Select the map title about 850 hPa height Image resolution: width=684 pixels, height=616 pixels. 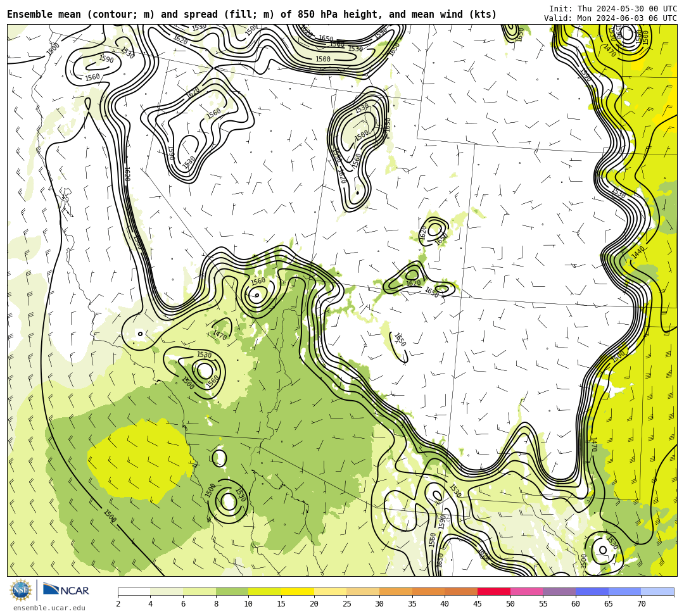[251, 15]
